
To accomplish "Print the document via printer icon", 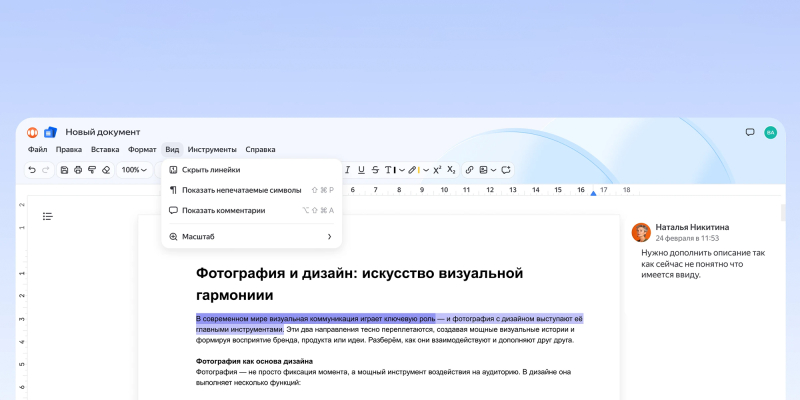I will [x=78, y=170].
